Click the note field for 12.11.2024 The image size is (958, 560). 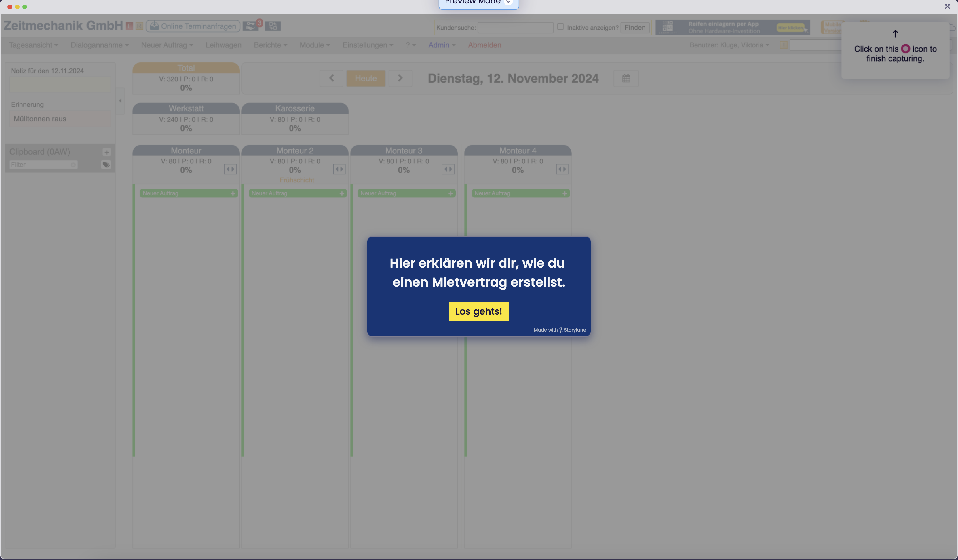pos(60,84)
